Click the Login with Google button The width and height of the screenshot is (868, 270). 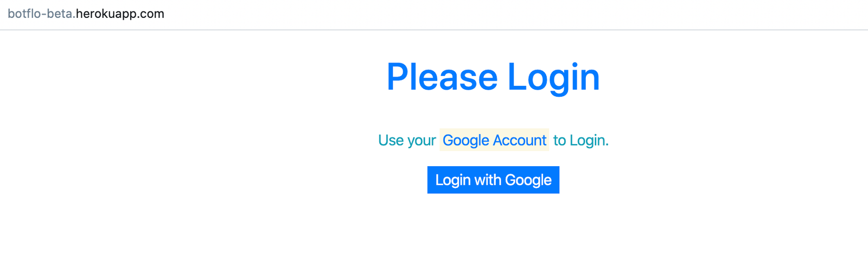[493, 180]
